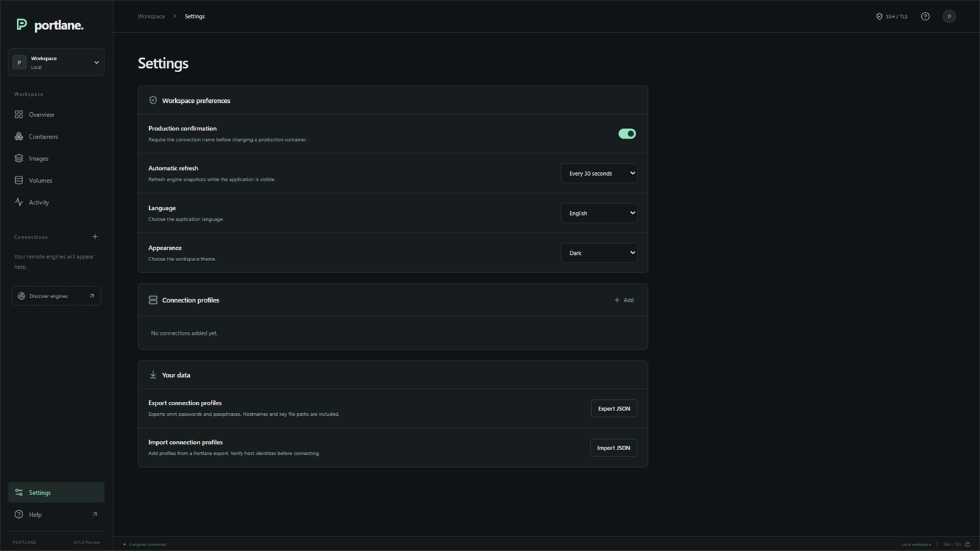Open the Automatic refresh interval dropdown
The image size is (980, 551).
pos(599,173)
